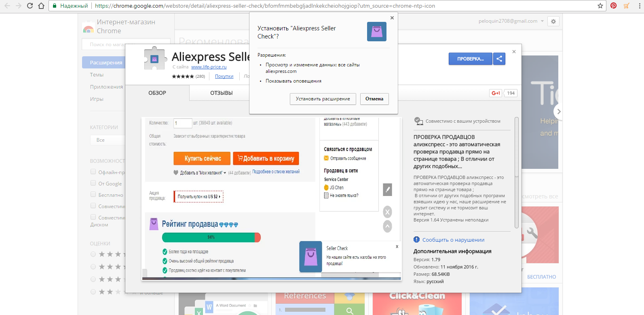Open the store settings gear menu
Screen dimensions: 644x315
(553, 21)
